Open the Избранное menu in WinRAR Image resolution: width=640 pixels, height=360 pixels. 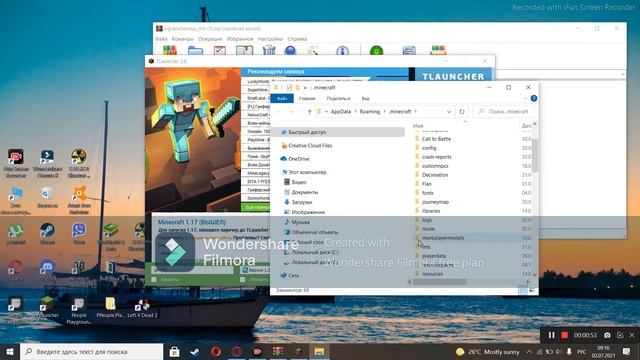click(x=240, y=39)
